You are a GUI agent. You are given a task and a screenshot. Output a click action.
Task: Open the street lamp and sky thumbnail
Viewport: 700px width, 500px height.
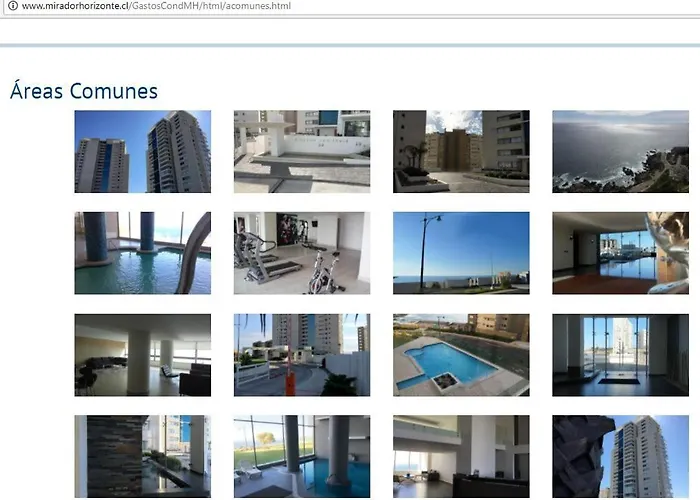tap(461, 253)
